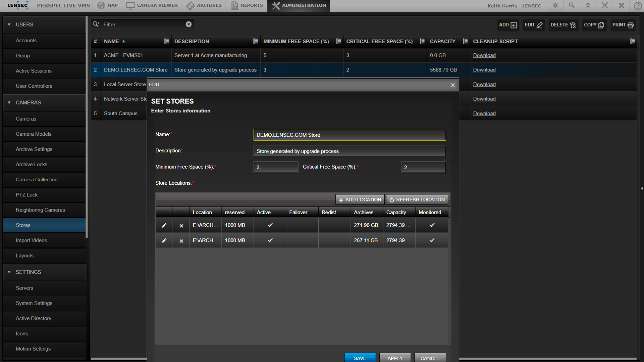Open the NAME column menu icon

tap(166, 41)
